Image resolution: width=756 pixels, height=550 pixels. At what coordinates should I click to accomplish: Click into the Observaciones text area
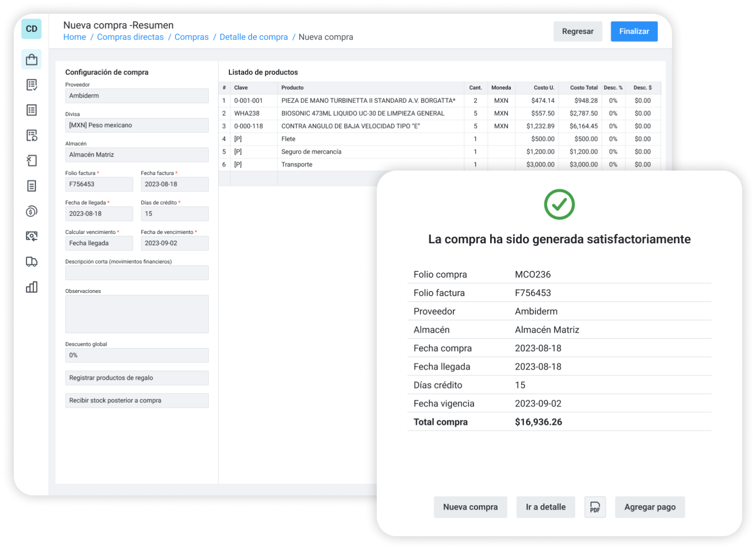coord(137,314)
